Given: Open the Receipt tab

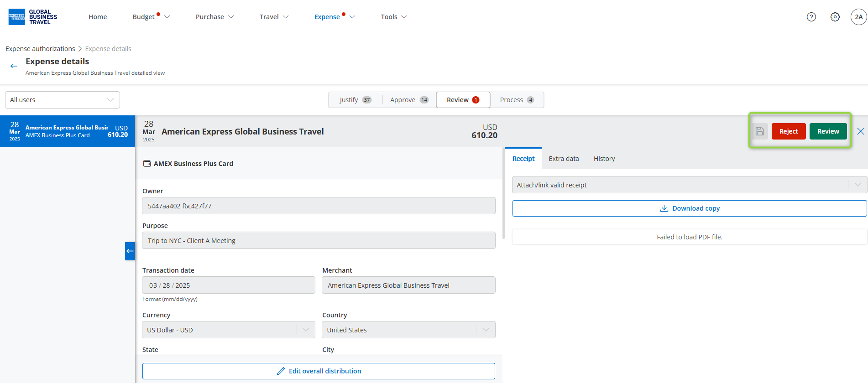Looking at the screenshot, I should [x=523, y=159].
